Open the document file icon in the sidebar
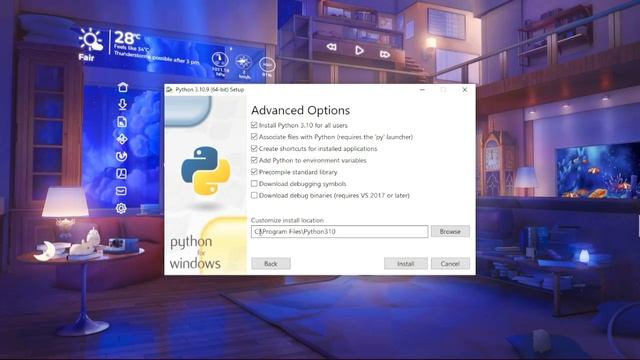The height and width of the screenshot is (360, 640). (122, 122)
